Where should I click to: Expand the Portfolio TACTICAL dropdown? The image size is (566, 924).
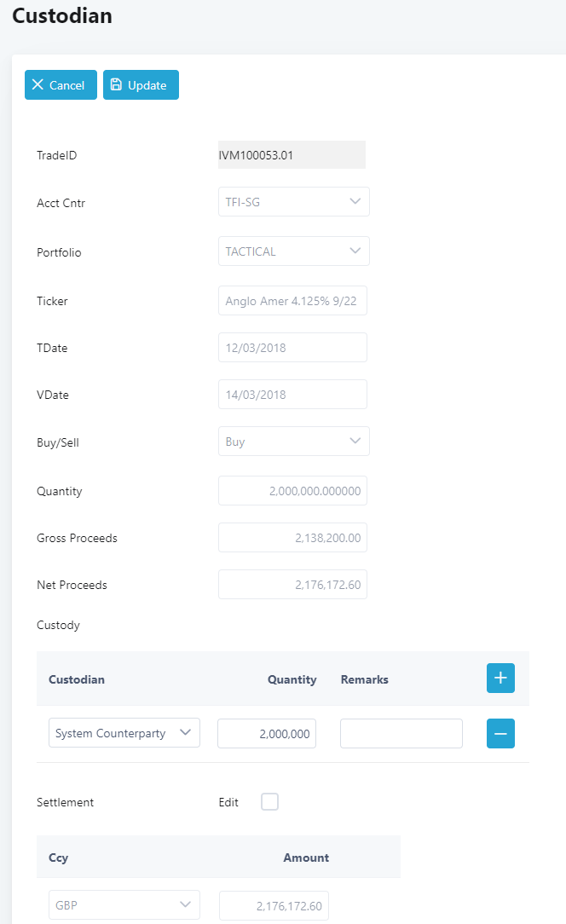pyautogui.click(x=293, y=251)
